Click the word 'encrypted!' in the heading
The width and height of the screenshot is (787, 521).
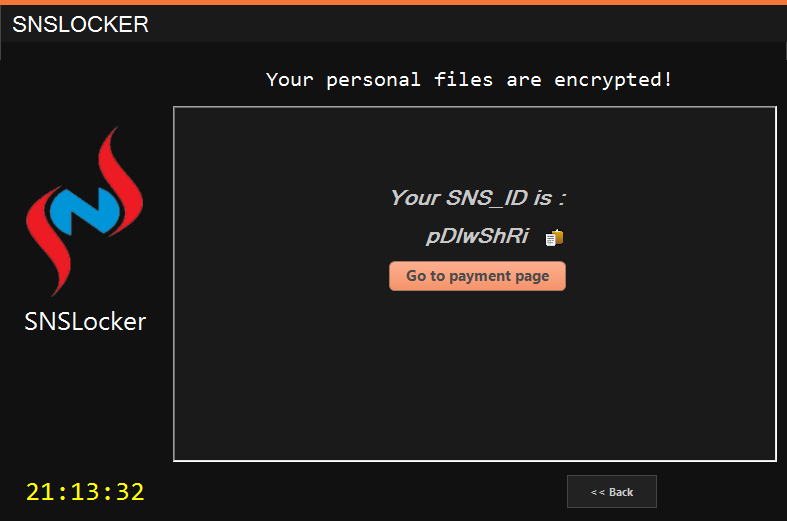pyautogui.click(x=613, y=80)
